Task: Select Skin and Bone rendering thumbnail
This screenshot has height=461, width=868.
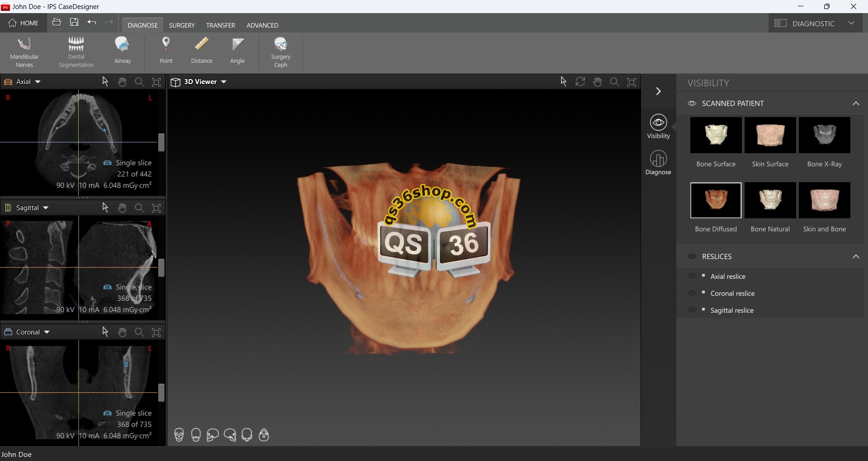Action: coord(825,200)
